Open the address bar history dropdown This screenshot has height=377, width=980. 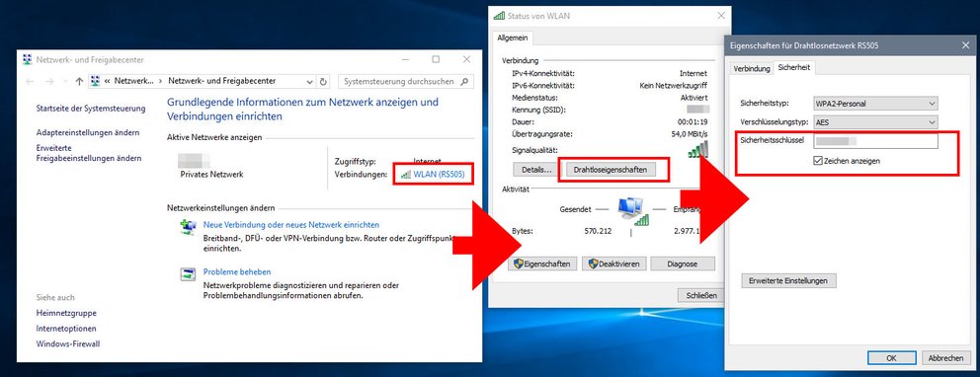pyautogui.click(x=310, y=82)
